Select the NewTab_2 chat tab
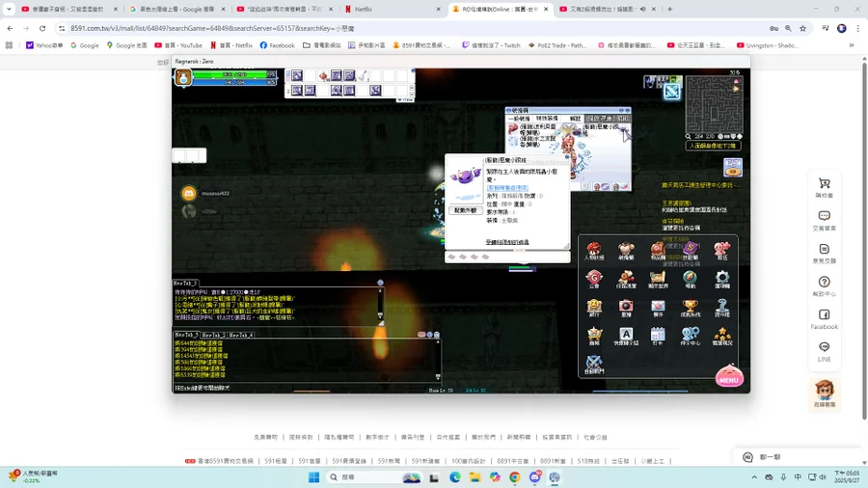868x488 pixels. pyautogui.click(x=214, y=335)
